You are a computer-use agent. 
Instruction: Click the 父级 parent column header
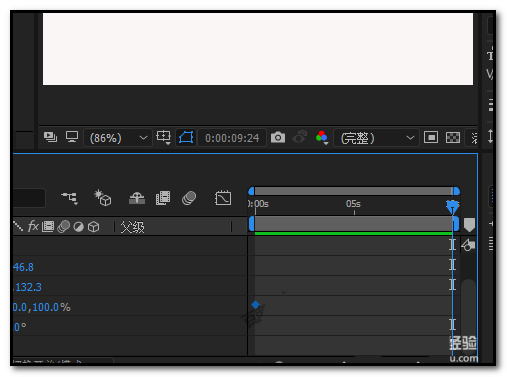coord(132,227)
